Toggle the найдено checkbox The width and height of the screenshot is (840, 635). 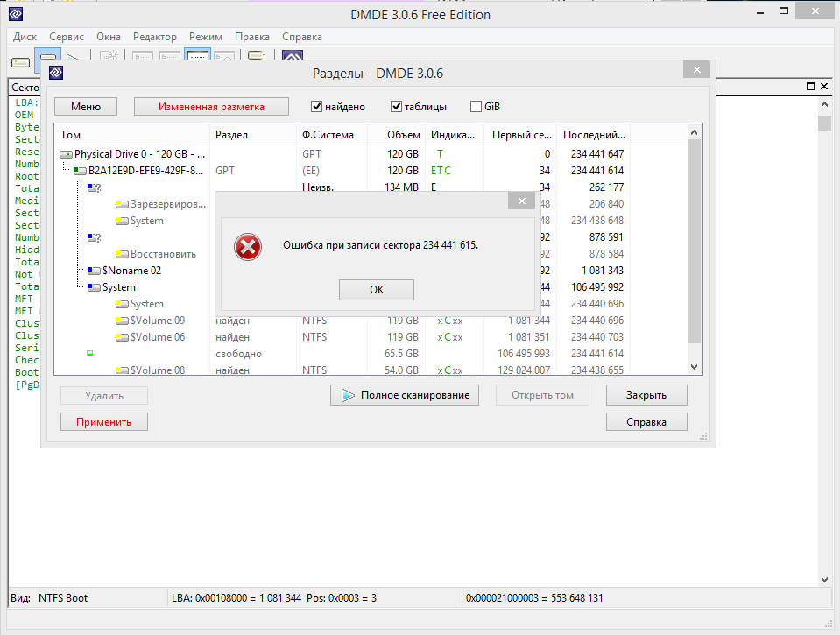(x=316, y=107)
